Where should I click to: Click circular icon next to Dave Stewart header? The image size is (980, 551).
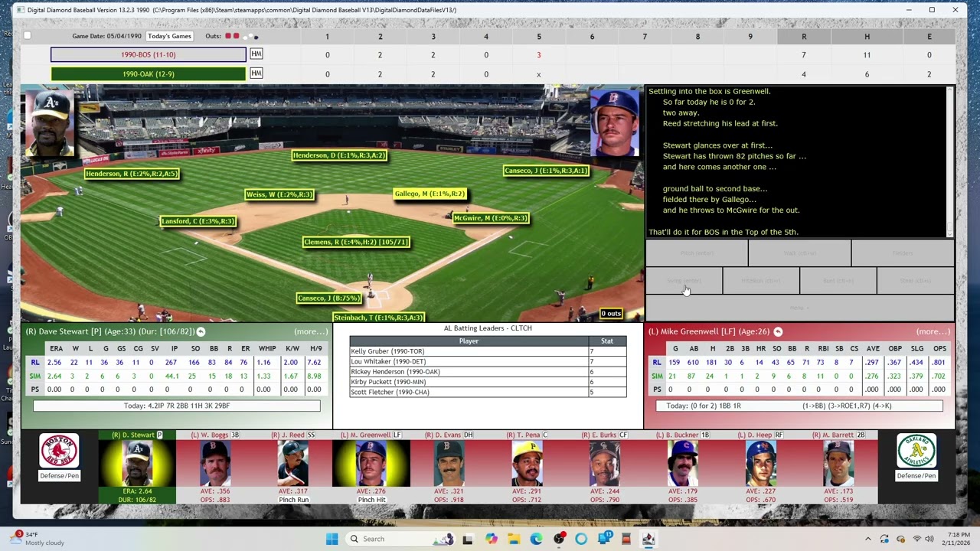pyautogui.click(x=201, y=331)
